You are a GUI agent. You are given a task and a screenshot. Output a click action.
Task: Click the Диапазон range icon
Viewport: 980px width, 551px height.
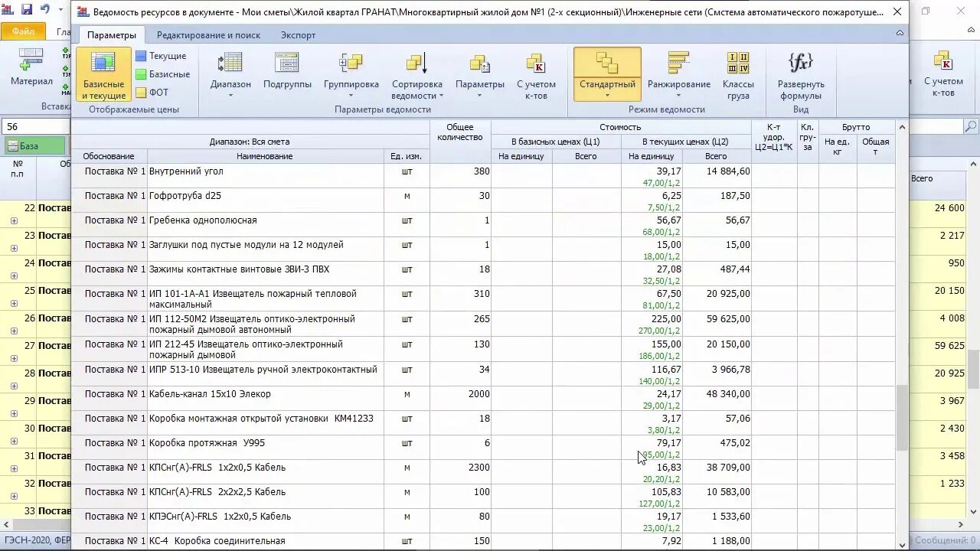pyautogui.click(x=230, y=64)
